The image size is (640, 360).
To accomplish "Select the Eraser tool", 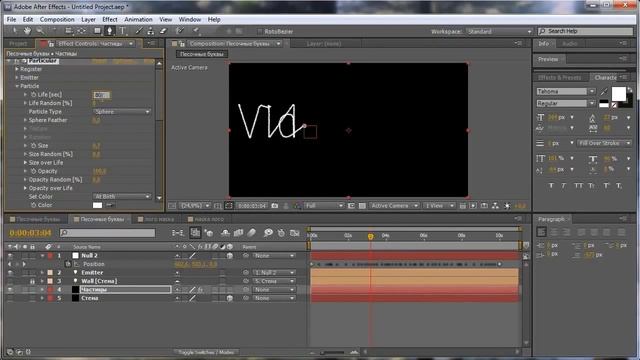I will [163, 31].
